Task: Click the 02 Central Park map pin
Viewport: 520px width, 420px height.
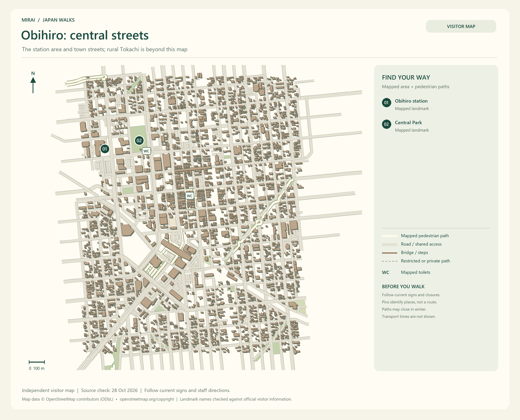Action: coord(139,141)
